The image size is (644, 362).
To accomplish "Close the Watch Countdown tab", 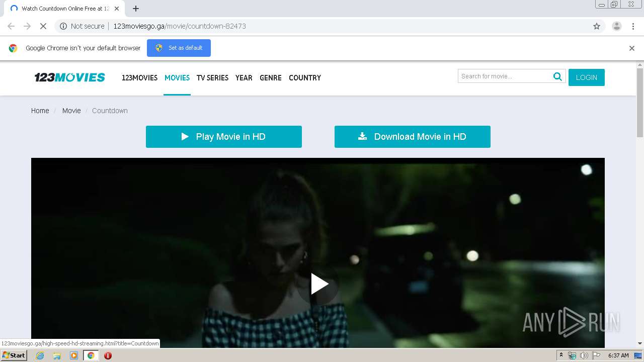I will [x=117, y=9].
